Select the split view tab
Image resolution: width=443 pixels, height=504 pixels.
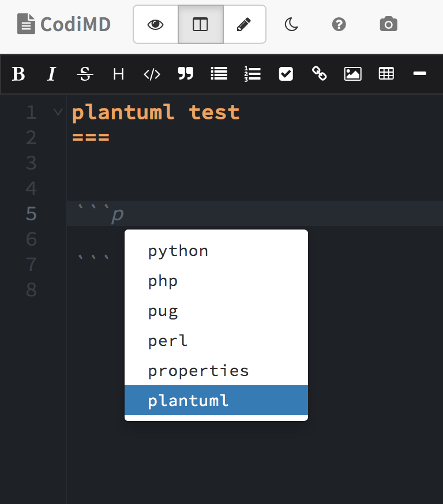200,24
